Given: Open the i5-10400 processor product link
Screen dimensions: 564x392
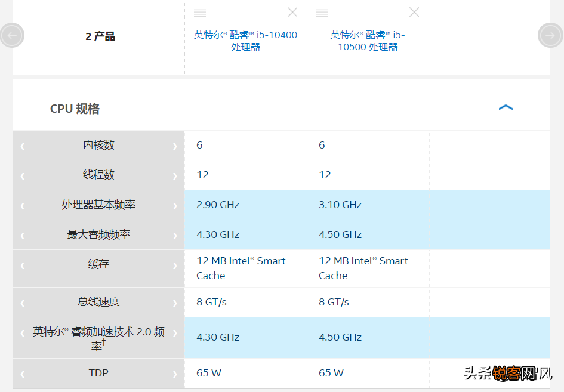Looking at the screenshot, I should tap(245, 41).
